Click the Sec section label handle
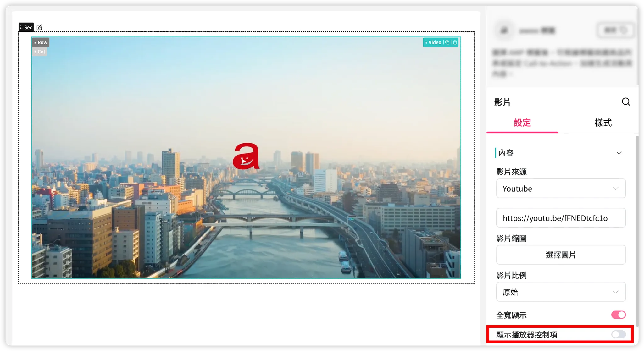 tap(26, 27)
